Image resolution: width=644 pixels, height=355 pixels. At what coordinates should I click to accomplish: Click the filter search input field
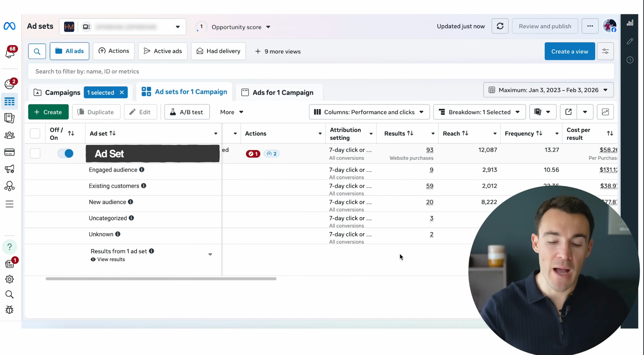321,71
